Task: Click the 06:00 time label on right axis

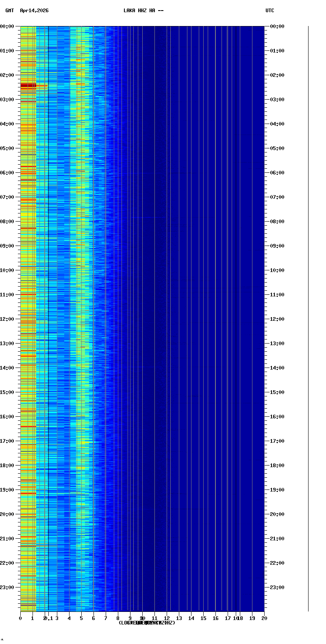Action: coord(276,173)
